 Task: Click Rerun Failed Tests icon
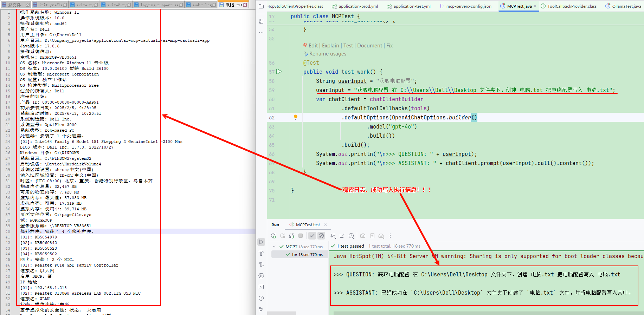click(283, 236)
